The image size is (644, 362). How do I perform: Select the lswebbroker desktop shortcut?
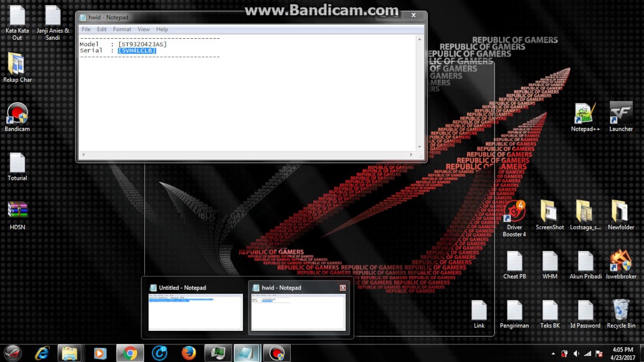click(x=621, y=265)
